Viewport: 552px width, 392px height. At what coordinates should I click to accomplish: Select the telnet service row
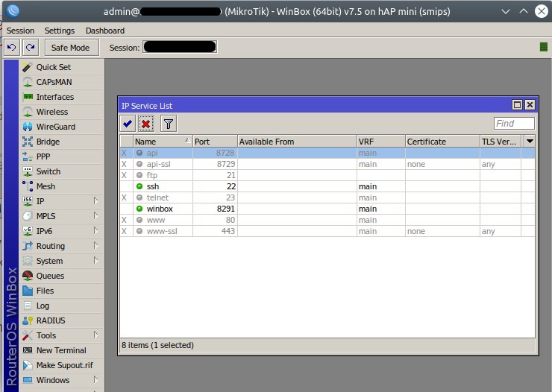tap(327, 197)
